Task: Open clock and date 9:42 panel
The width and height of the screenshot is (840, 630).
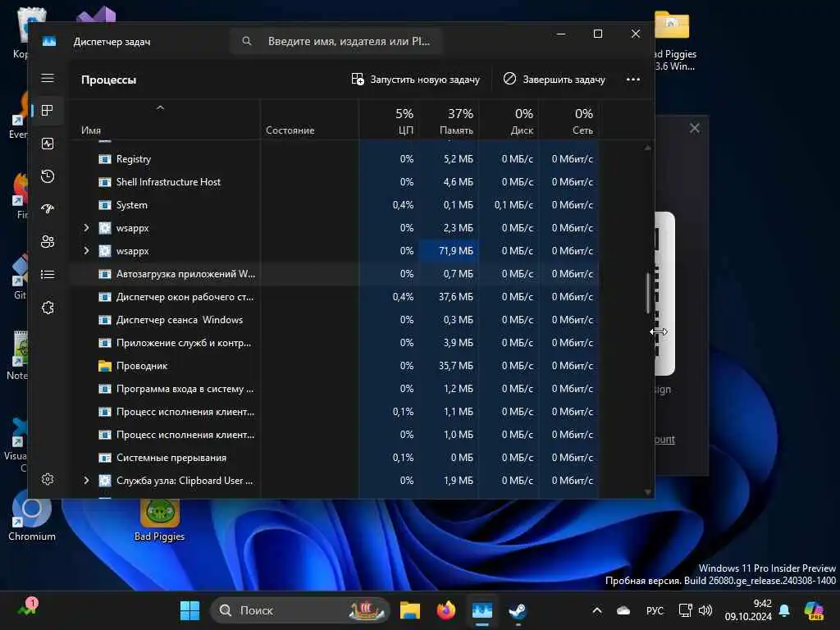Action: [x=748, y=610]
